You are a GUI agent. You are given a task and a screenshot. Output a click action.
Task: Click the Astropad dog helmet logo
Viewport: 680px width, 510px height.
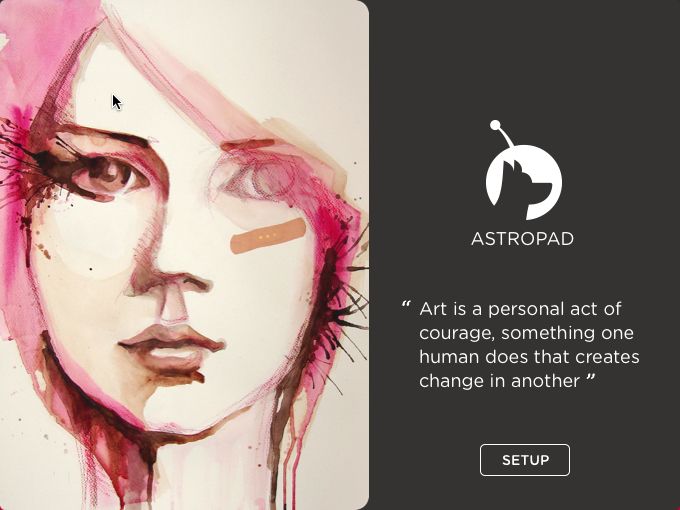pos(523,170)
